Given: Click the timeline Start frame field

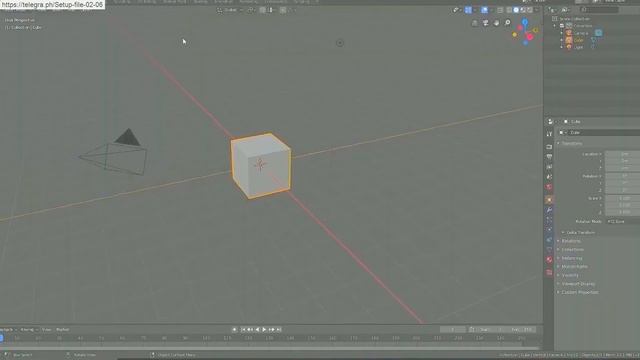Looking at the screenshot, I should click(x=492, y=329).
